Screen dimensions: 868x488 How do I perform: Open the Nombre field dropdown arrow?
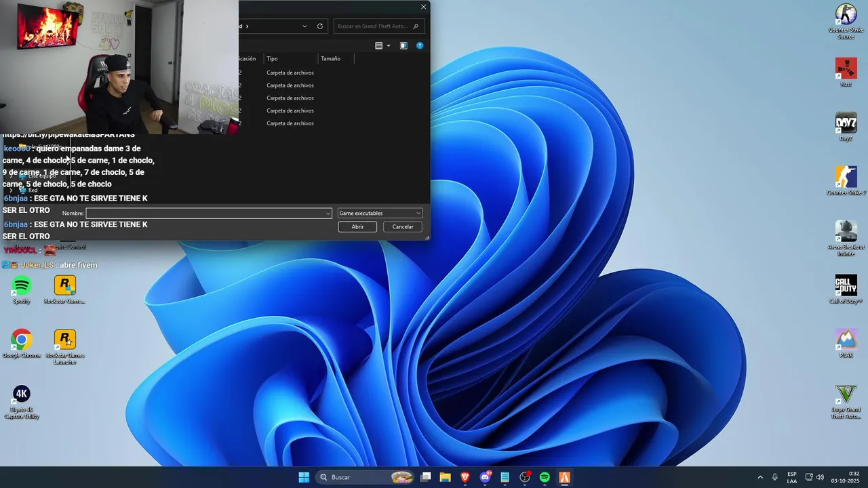tap(328, 213)
